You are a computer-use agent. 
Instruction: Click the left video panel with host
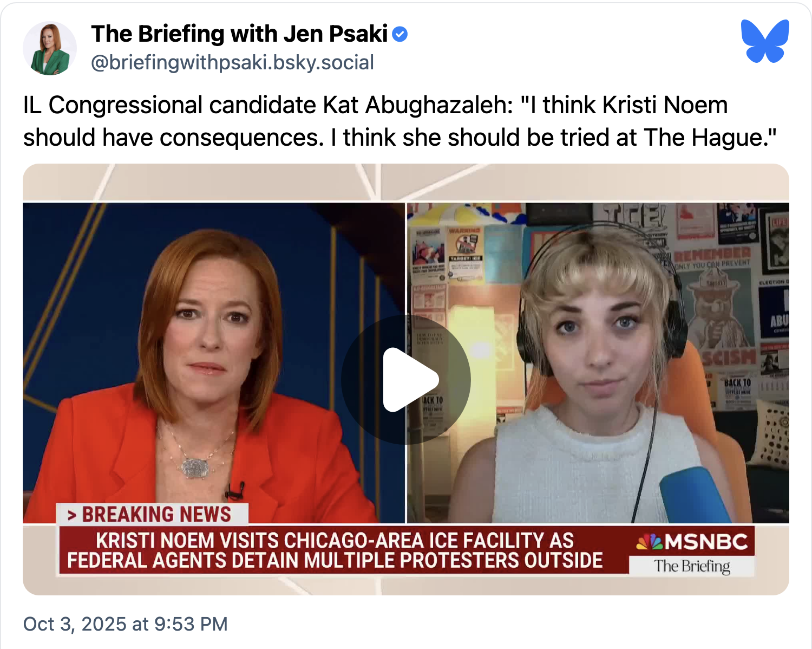pos(214,363)
